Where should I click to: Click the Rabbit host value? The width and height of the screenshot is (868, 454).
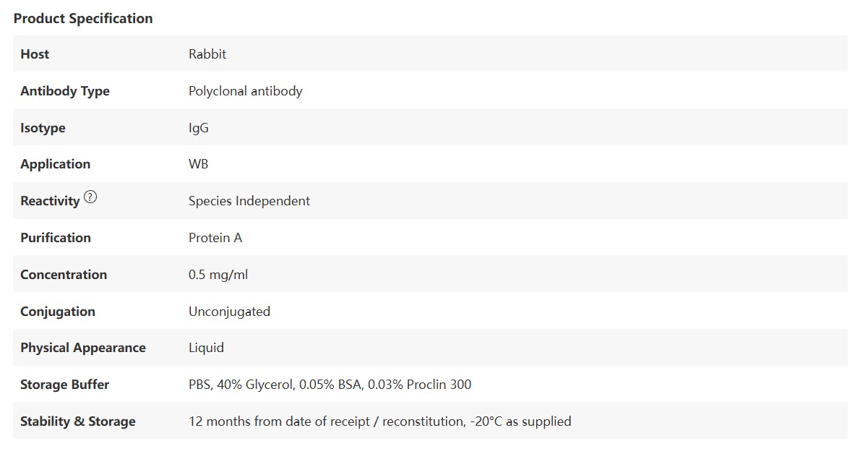(x=207, y=54)
